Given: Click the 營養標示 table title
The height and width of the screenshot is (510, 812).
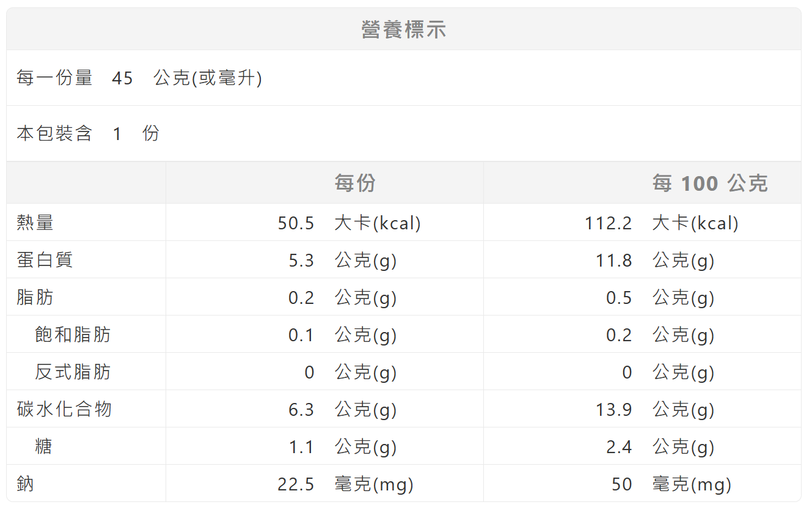Looking at the screenshot, I should [404, 29].
